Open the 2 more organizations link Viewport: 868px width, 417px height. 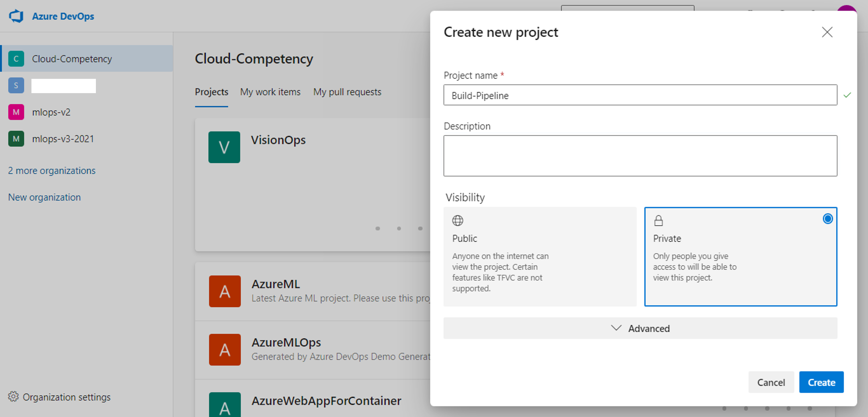click(52, 171)
